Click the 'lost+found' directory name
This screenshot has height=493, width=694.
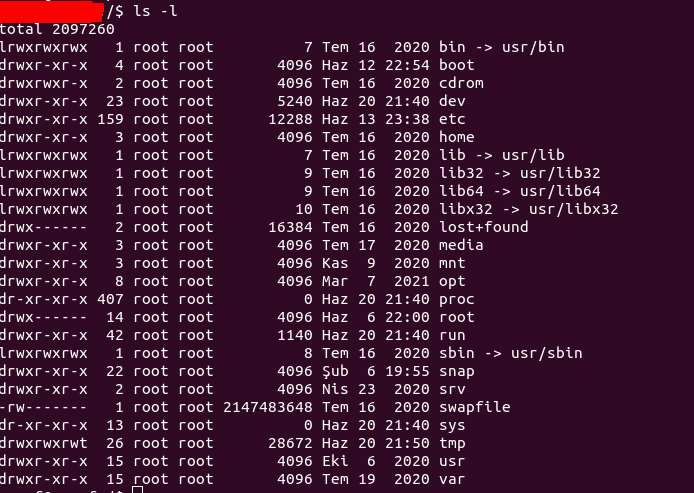(x=483, y=227)
